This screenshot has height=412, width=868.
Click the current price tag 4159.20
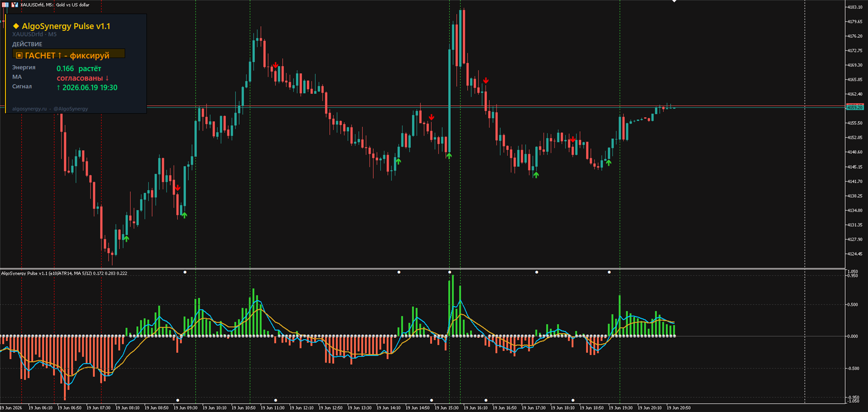click(x=855, y=107)
